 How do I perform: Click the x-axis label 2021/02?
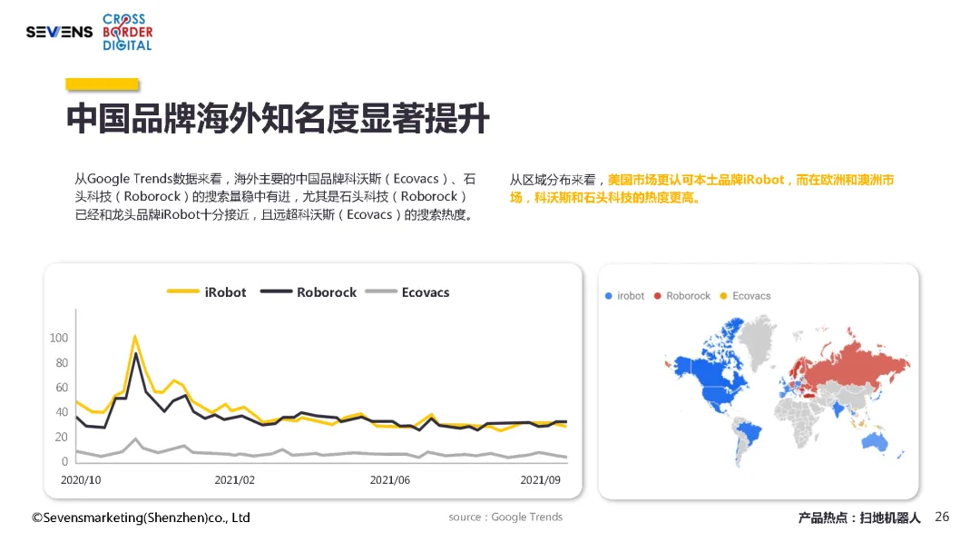coord(235,480)
